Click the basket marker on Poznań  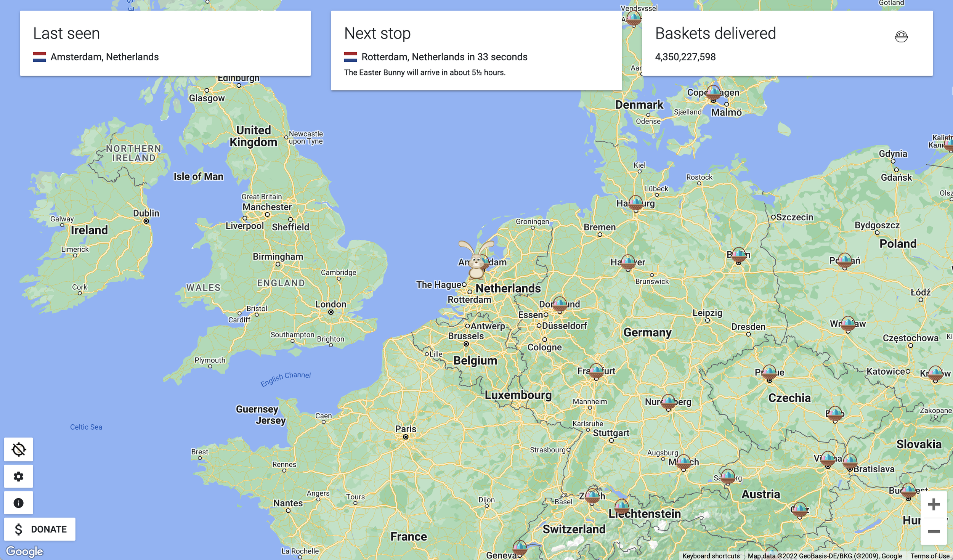click(845, 261)
